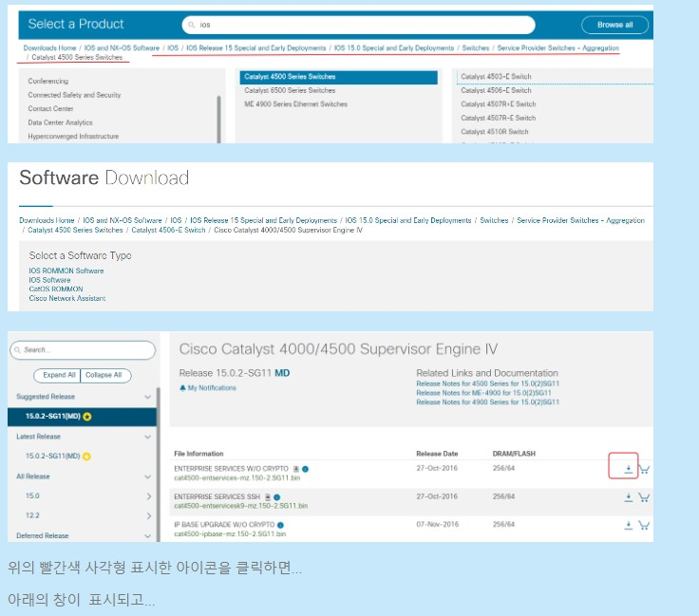Screen dimensions: 699x616
Task: Click cat4500-entservicesk9-mz.150-2.SG11.bin file name
Action: [x=240, y=506]
